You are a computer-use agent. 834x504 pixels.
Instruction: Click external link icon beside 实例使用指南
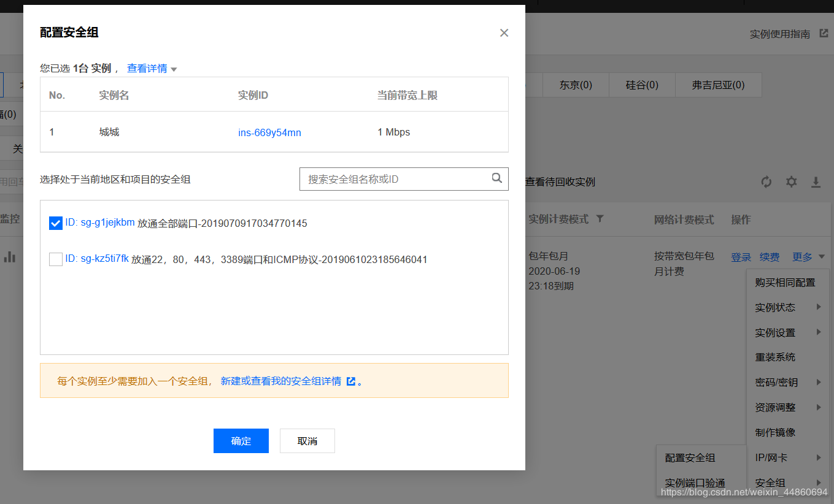coord(824,33)
